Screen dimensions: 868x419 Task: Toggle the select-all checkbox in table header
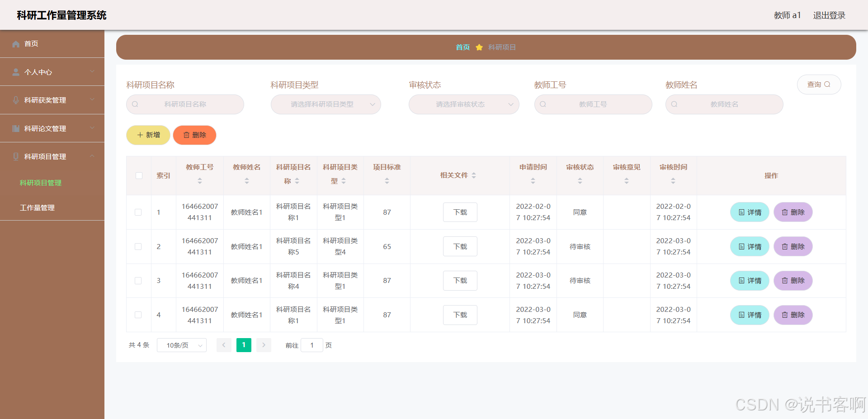coord(139,176)
